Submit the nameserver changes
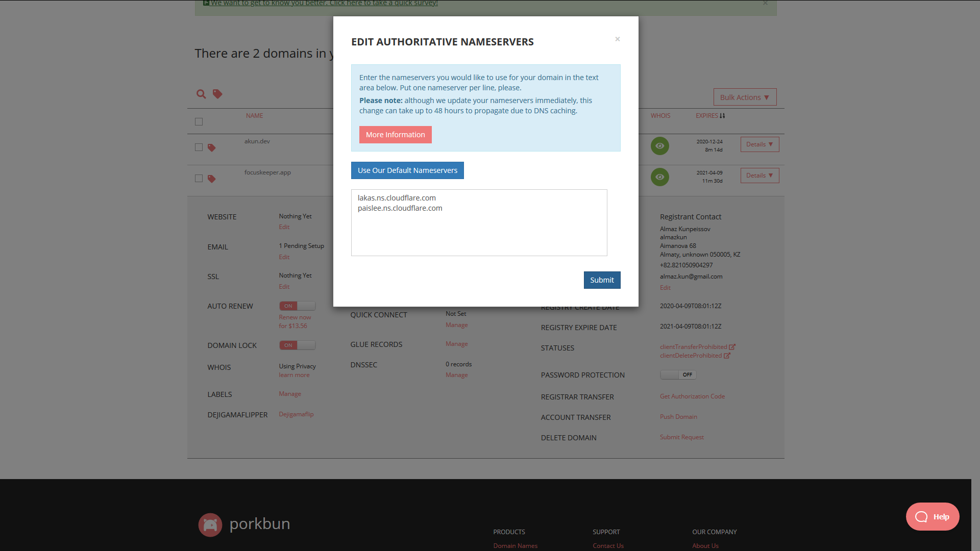This screenshot has height=551, width=980. point(602,280)
